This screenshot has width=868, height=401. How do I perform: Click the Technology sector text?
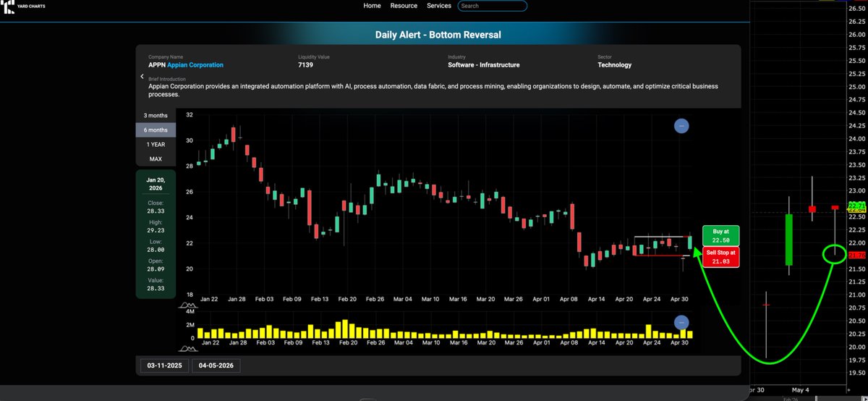(614, 65)
